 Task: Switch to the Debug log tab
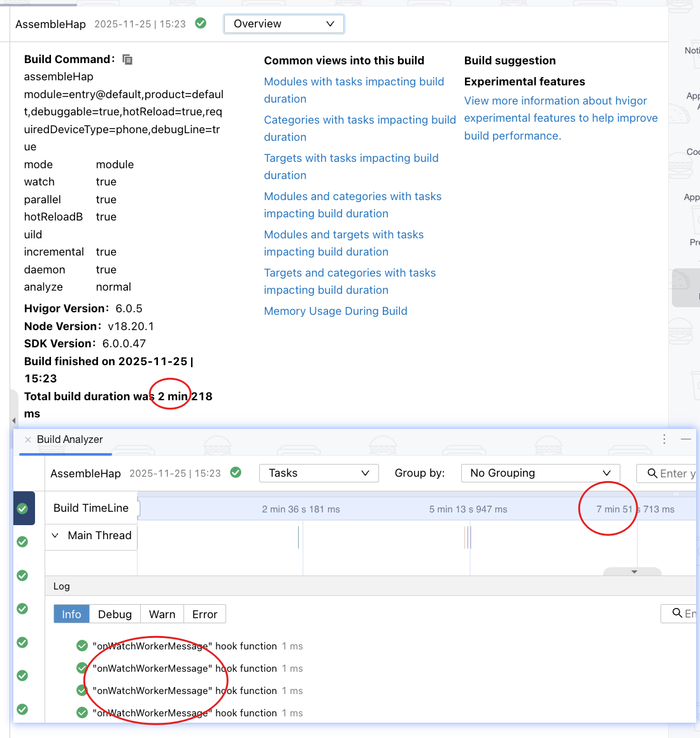click(x=115, y=614)
